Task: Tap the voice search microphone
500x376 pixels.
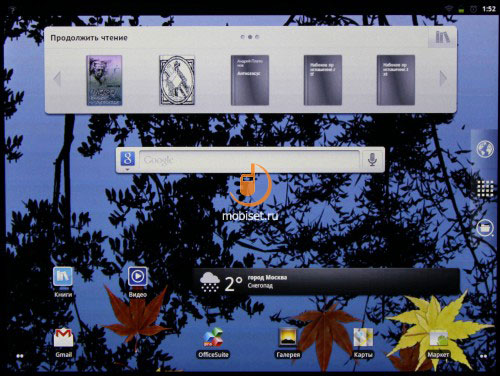Action: pos(372,160)
